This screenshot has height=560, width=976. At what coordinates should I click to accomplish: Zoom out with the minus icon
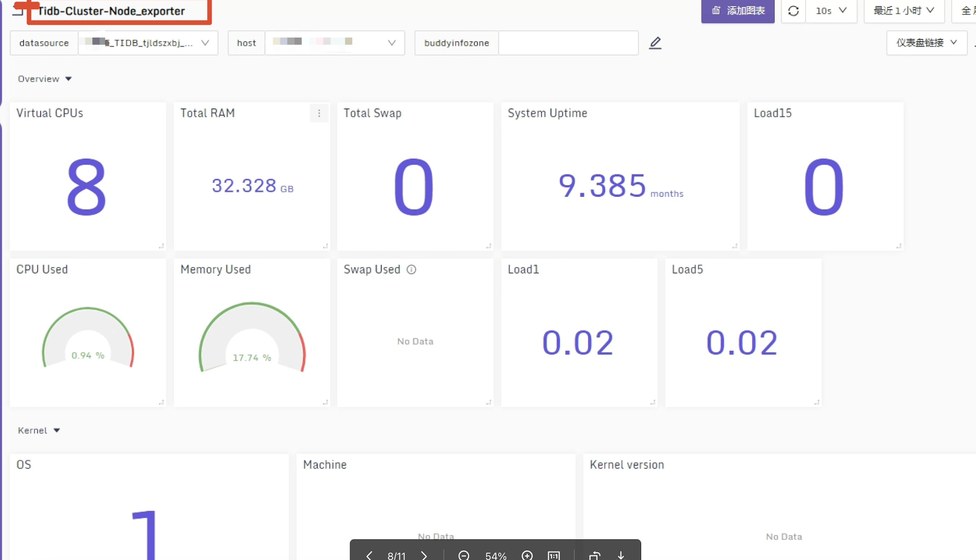[x=463, y=555]
